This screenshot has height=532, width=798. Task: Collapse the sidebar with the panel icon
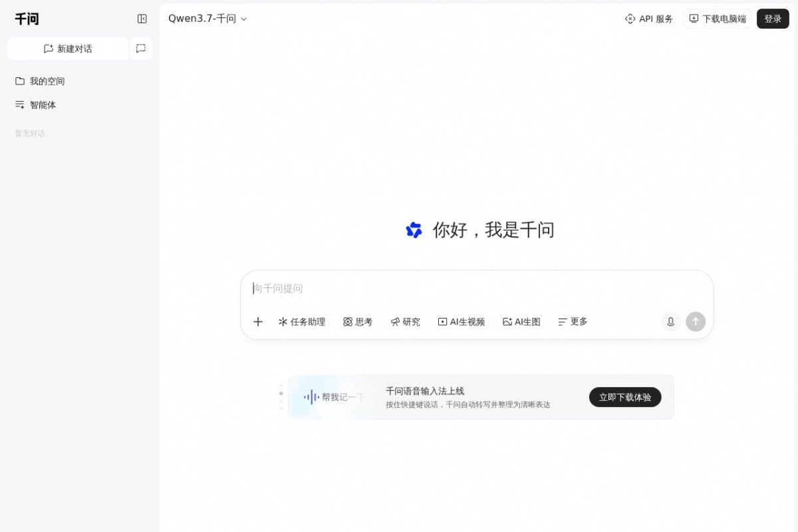[142, 19]
